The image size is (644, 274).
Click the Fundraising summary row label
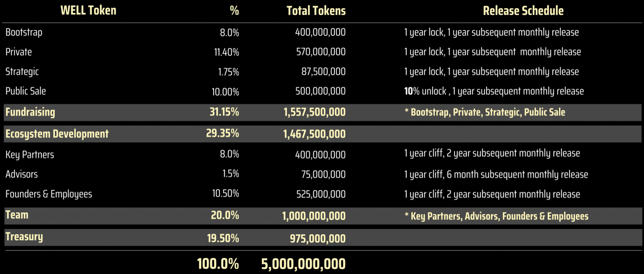point(30,112)
